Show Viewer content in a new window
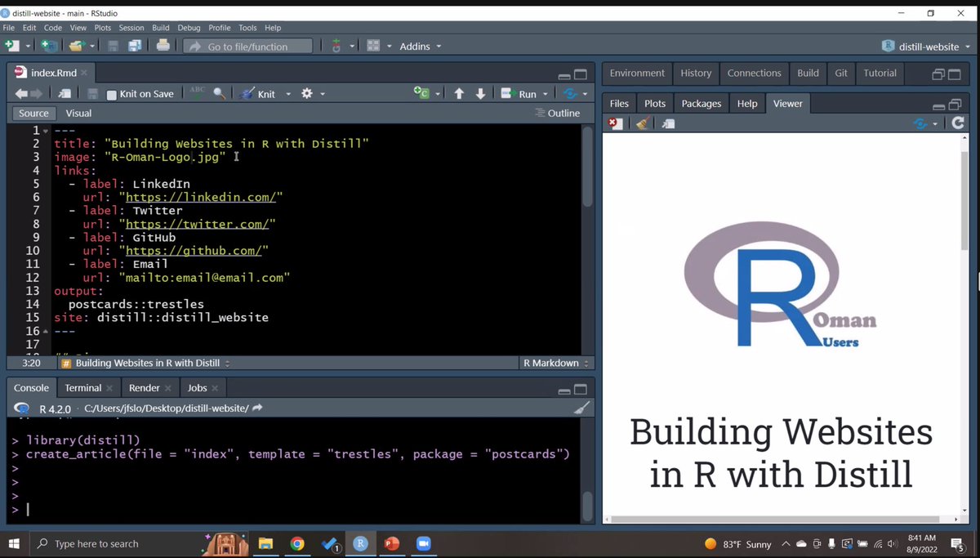This screenshot has width=980, height=558. pos(669,123)
